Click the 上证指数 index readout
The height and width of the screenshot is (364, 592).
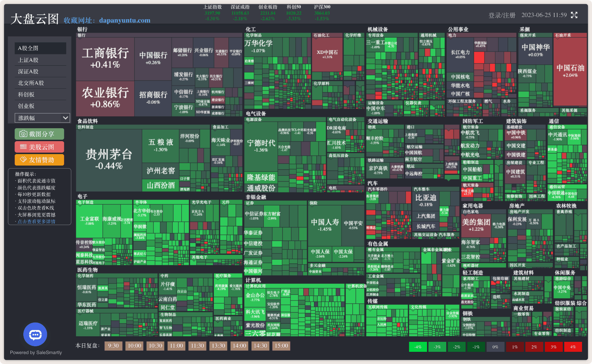[x=212, y=13]
